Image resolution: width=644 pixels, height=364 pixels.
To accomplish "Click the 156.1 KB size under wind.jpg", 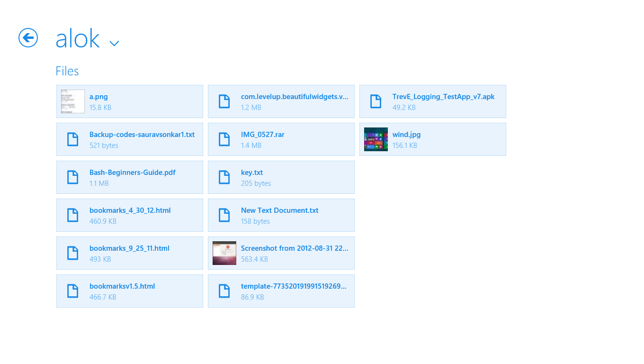I will pos(404,146).
